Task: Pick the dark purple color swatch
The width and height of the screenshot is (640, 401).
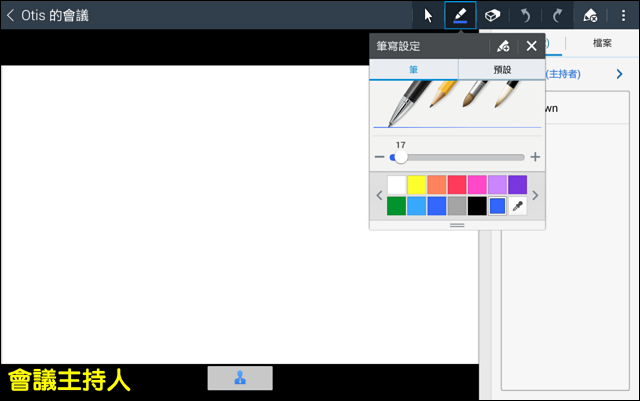Action: tap(518, 185)
